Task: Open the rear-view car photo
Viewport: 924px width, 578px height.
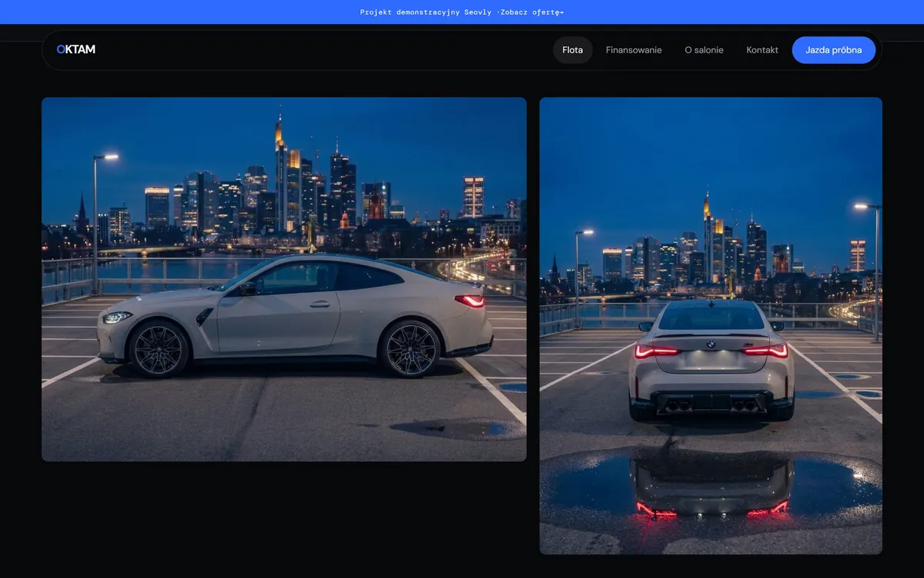Action: [x=711, y=325]
